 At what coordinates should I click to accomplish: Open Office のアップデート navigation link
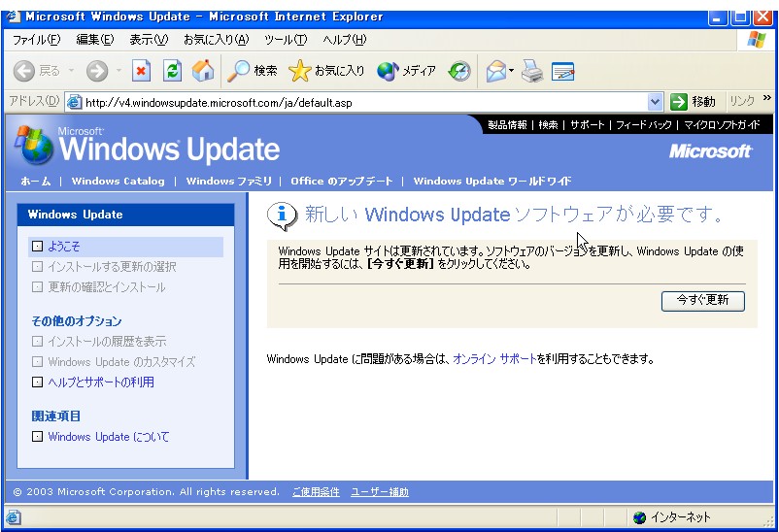(x=342, y=182)
